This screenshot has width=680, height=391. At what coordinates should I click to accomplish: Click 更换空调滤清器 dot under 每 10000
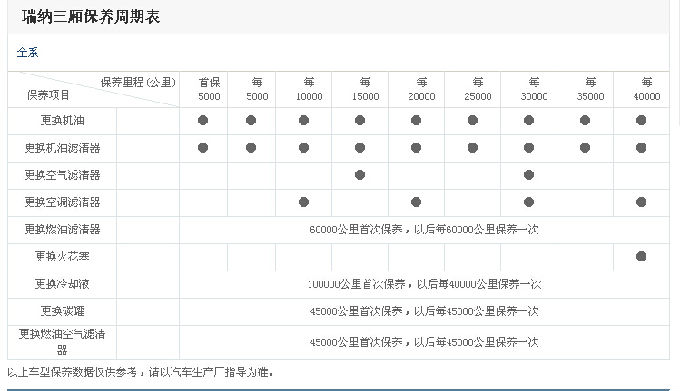click(x=304, y=202)
